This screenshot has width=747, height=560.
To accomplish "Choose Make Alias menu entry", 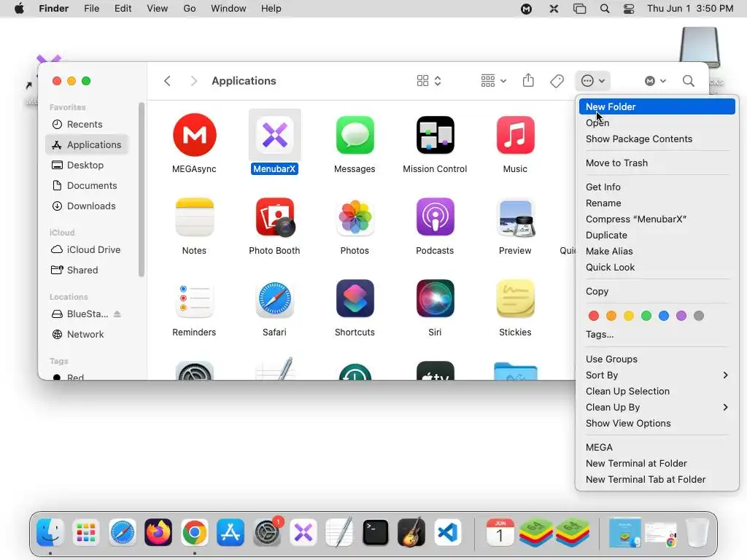I will tap(657, 251).
